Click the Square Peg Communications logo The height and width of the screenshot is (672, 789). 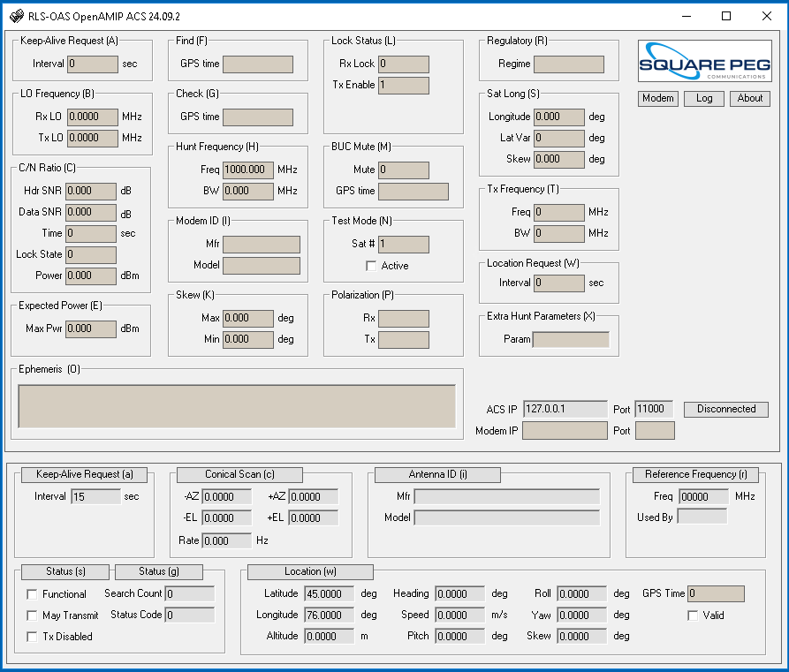pos(704,61)
